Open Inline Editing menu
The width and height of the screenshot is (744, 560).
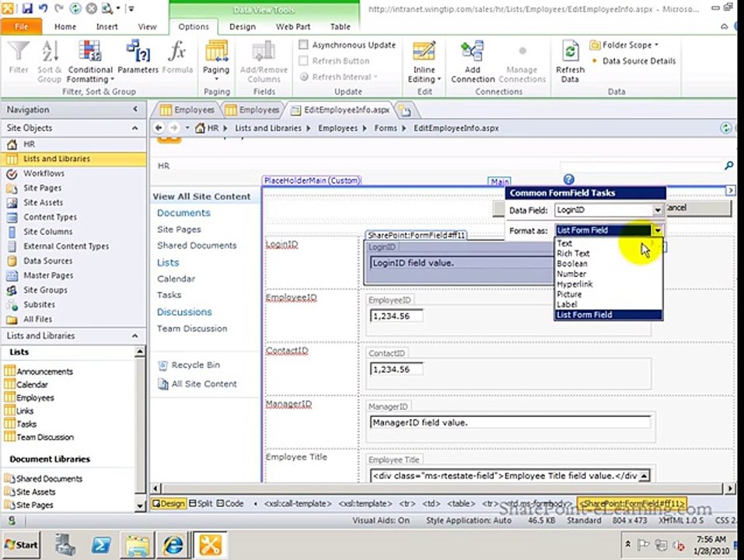tap(424, 62)
